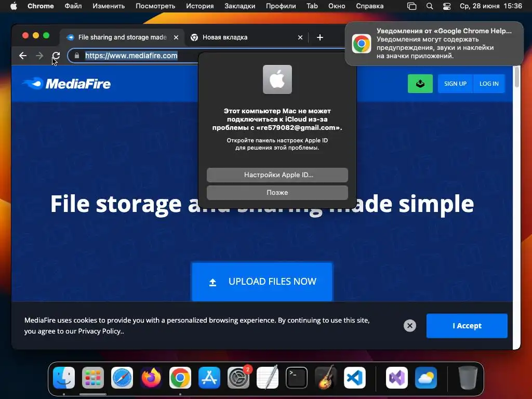Open System Settings from the Dock
Image resolution: width=532 pixels, height=399 pixels.
tap(238, 378)
